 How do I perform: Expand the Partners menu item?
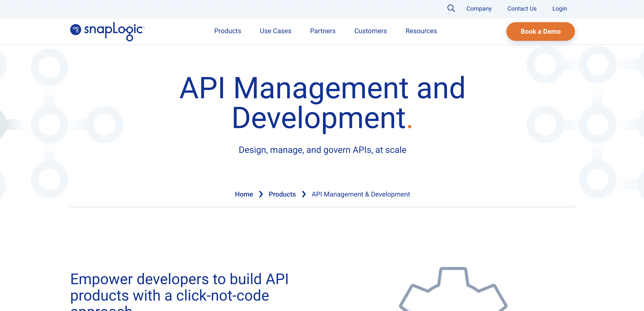(323, 31)
